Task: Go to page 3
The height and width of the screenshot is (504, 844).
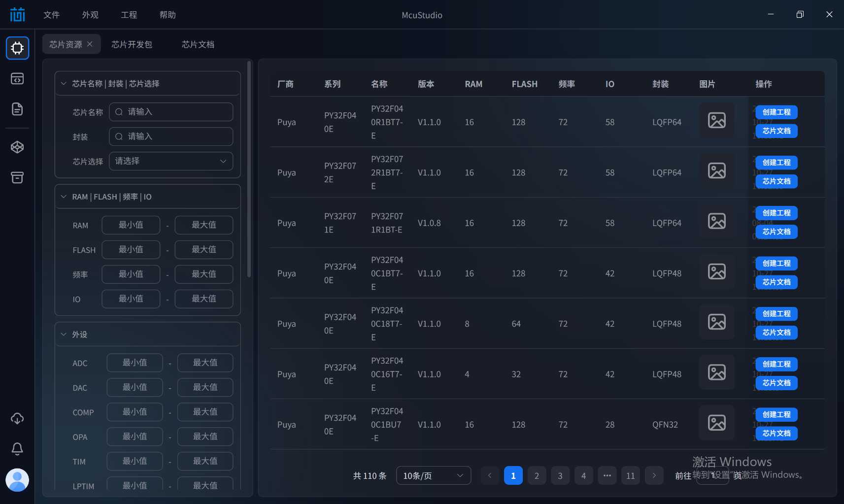Action: click(x=560, y=475)
